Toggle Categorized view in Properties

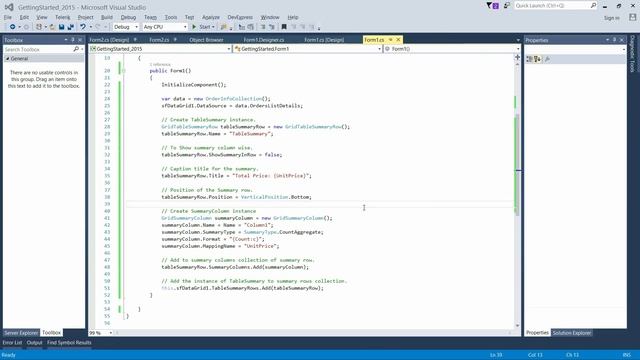[529, 59]
